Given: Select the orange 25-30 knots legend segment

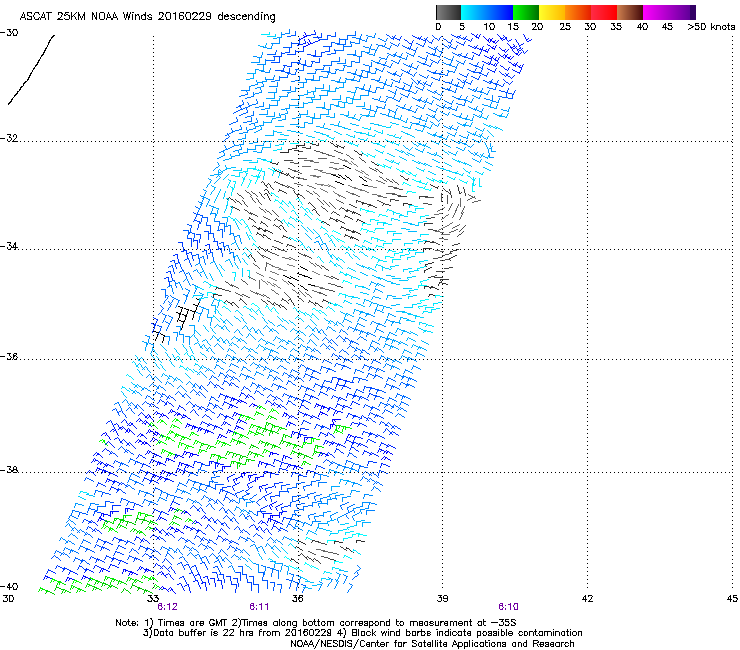Looking at the screenshot, I should coord(578,12).
